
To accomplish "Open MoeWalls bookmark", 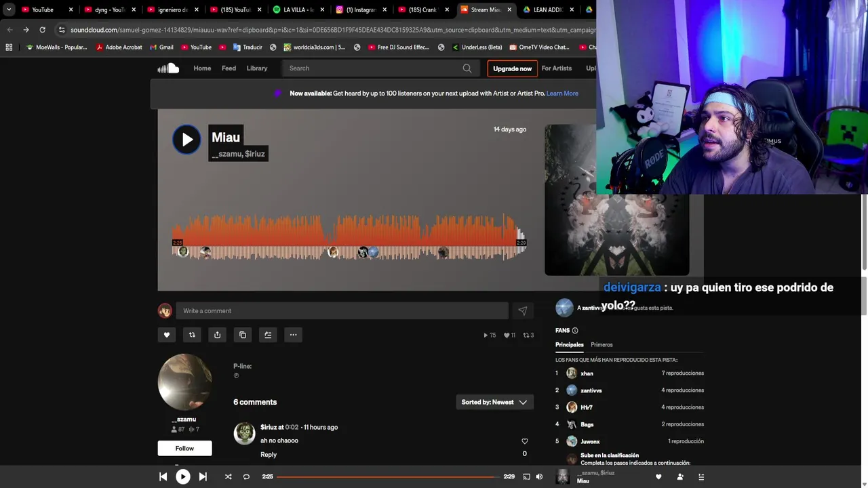I will [57, 47].
